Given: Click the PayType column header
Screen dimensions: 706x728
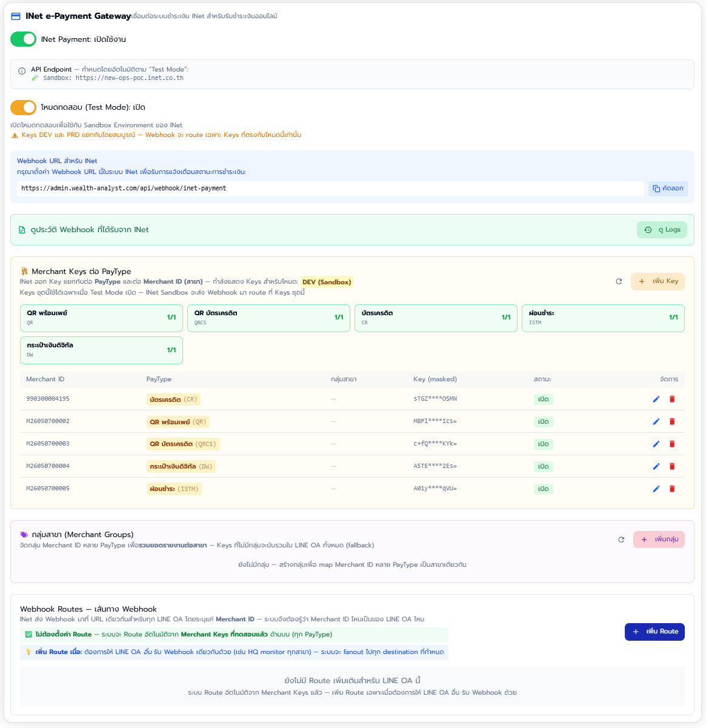Looking at the screenshot, I should click(x=159, y=379).
